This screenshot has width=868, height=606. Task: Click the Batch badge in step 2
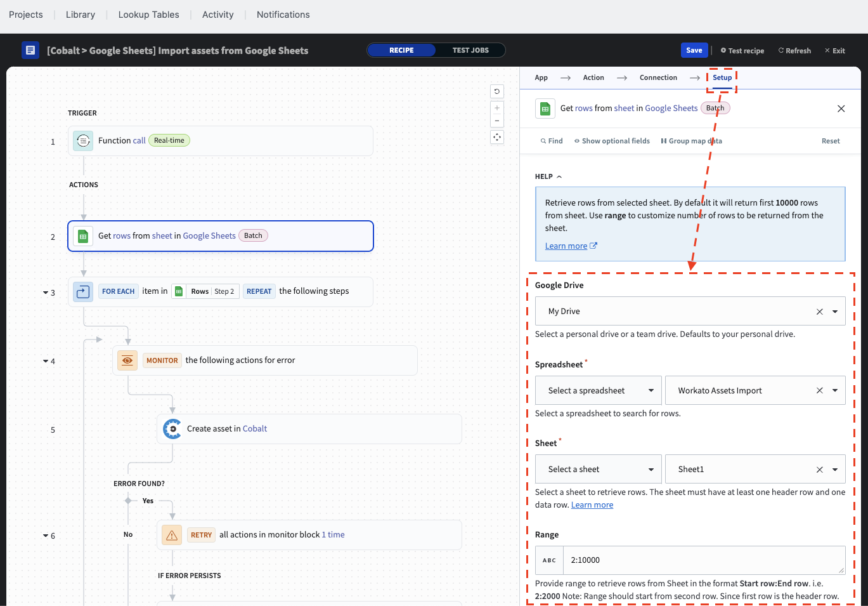pyautogui.click(x=253, y=235)
